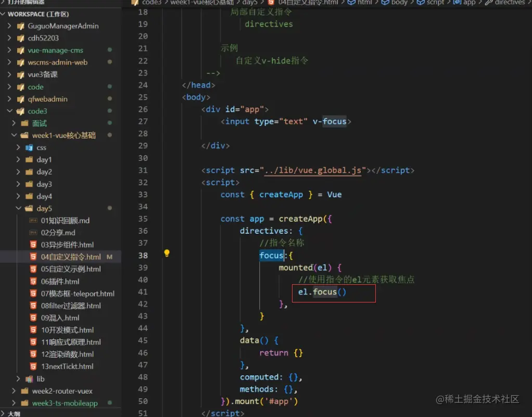Expand the week3-ts-mobileapp folder

pos(14,403)
